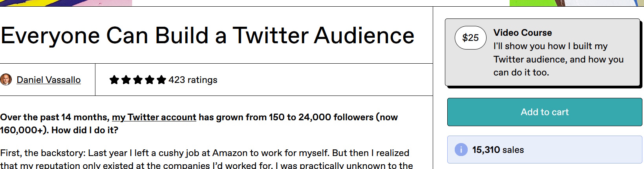Click the second rating star

point(126,80)
